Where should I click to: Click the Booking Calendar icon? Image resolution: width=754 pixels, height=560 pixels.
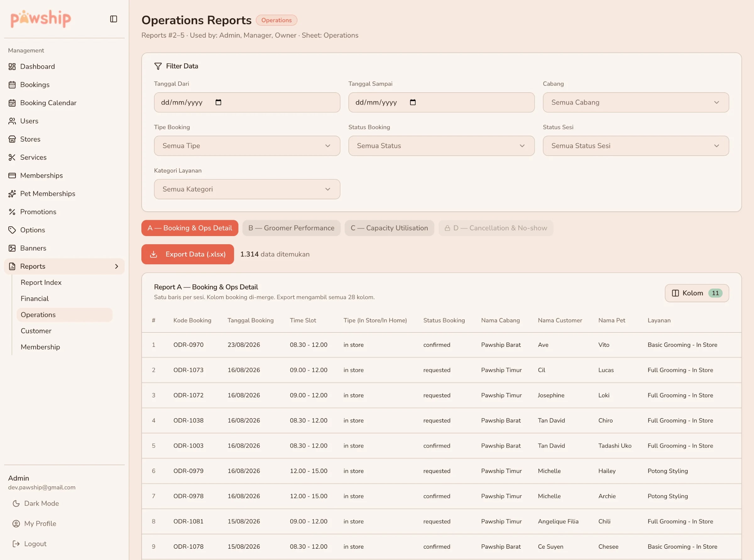tap(12, 103)
